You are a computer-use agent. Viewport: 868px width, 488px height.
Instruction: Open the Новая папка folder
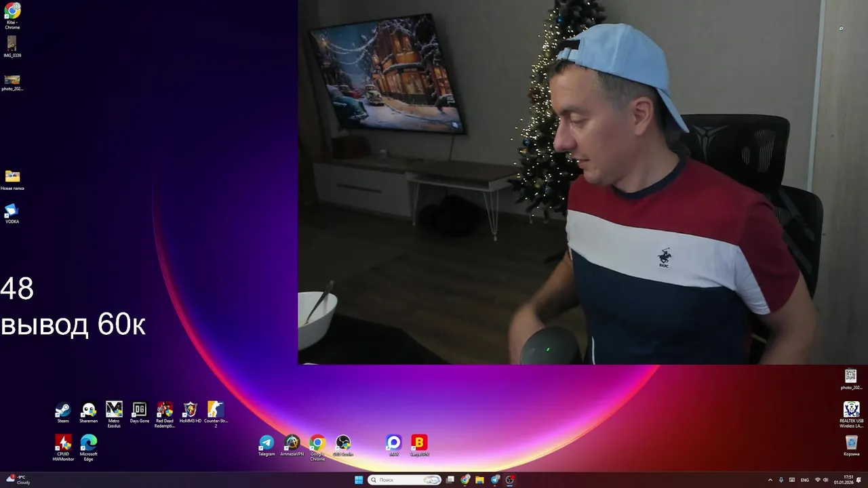(12, 180)
